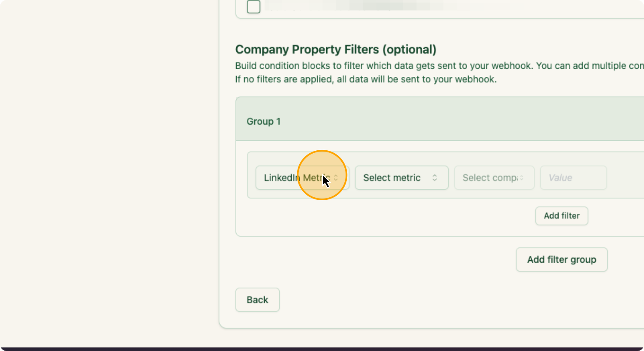Click the Add filter button

562,216
